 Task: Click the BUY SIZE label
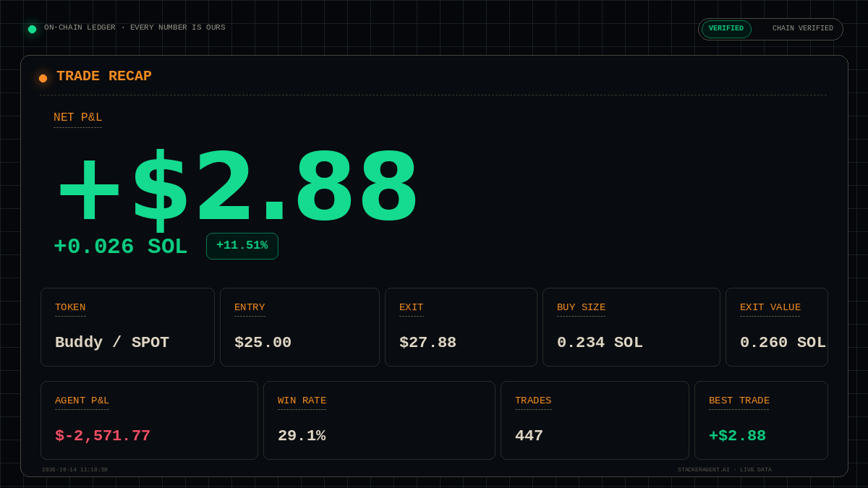pos(582,307)
